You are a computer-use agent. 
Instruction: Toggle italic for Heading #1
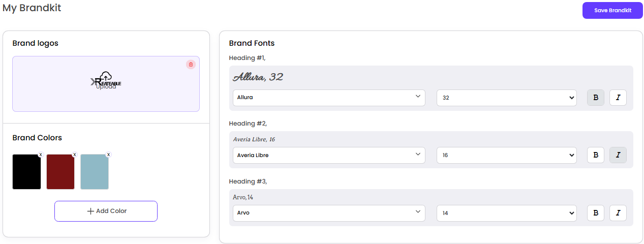618,98
